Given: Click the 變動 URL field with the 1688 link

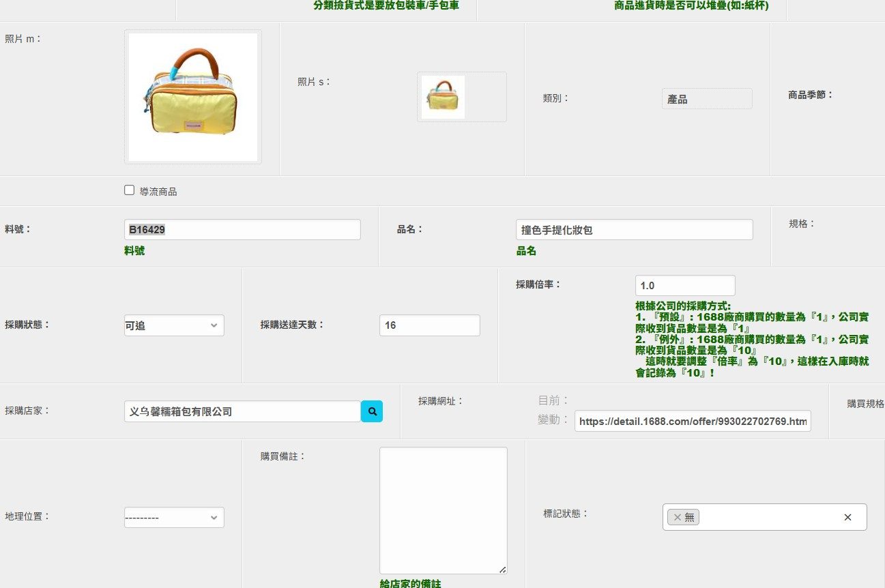Looking at the screenshot, I should click(x=693, y=421).
